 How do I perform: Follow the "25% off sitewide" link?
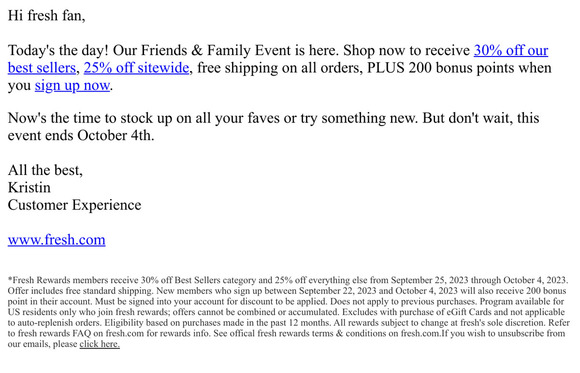(136, 68)
